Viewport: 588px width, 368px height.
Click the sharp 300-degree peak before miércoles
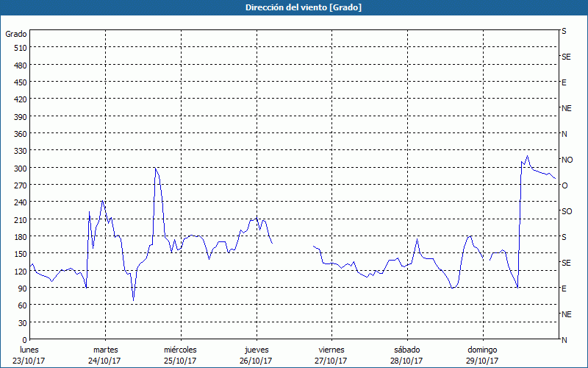coord(155,169)
